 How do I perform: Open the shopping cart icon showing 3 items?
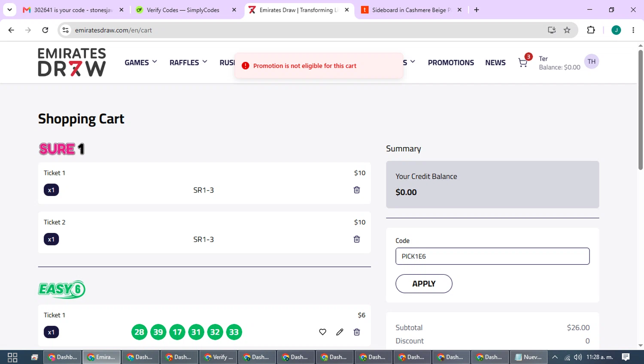click(523, 62)
